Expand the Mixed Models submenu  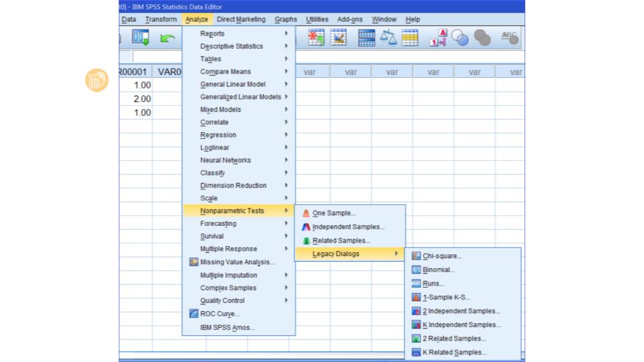(x=239, y=109)
